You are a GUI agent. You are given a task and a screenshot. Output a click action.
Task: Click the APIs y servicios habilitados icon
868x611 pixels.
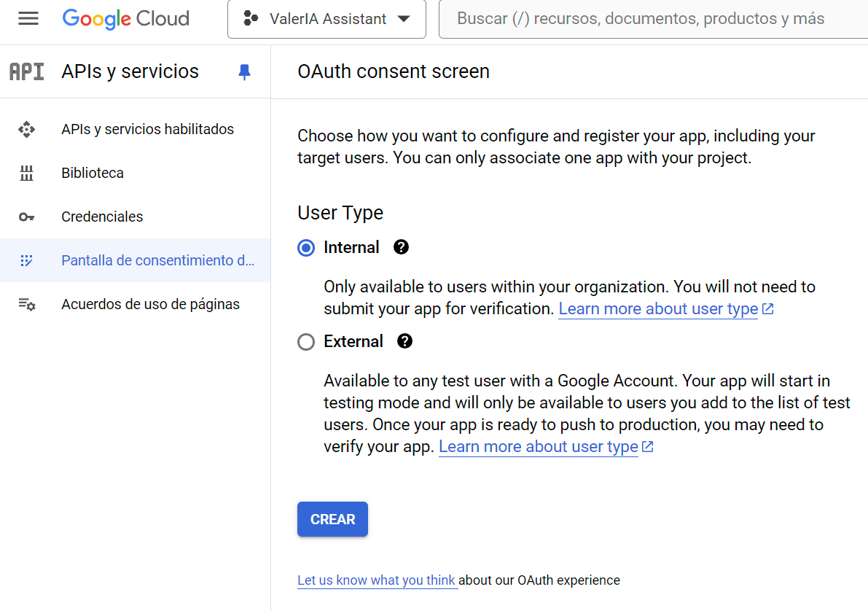click(26, 129)
